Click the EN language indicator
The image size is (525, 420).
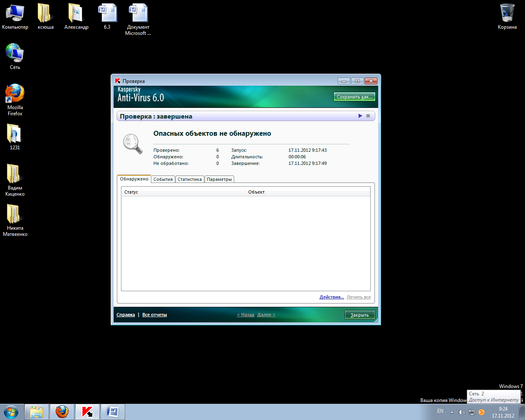[440, 411]
